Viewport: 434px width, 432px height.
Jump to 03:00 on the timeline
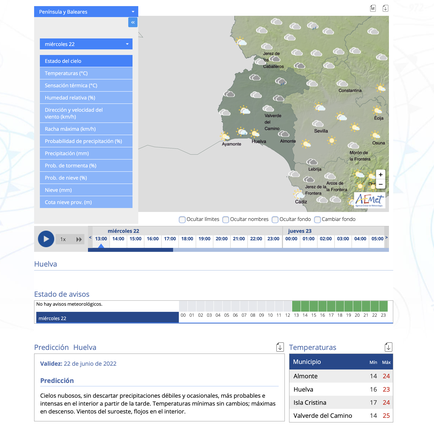point(343,239)
